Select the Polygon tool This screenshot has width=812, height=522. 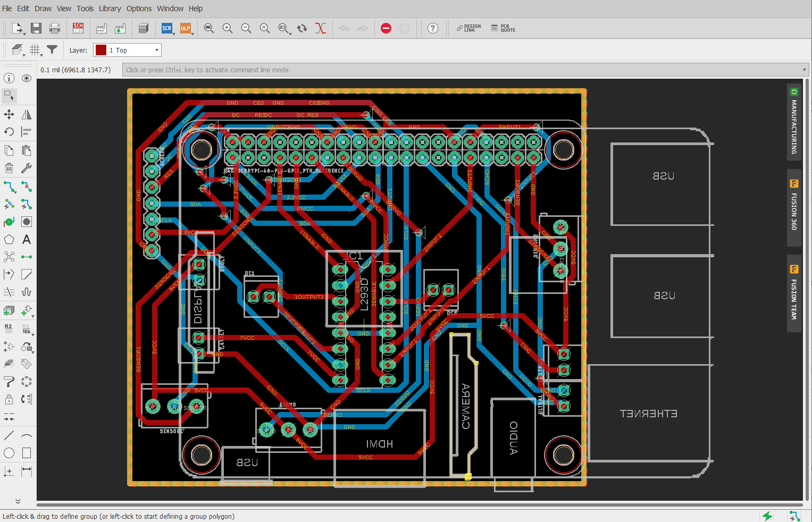[9, 240]
